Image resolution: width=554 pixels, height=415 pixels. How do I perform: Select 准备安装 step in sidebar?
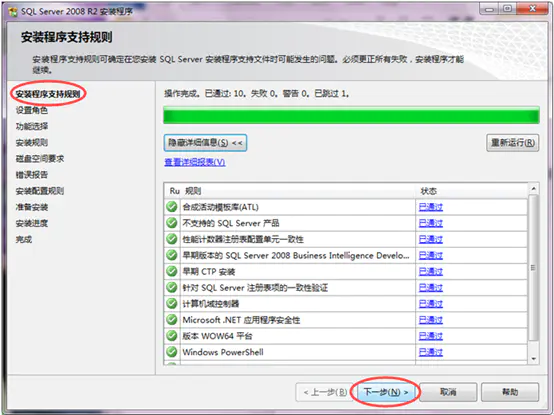[31, 207]
